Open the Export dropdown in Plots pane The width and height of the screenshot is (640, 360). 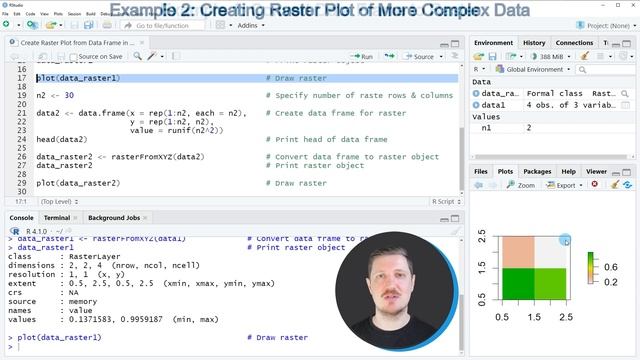point(581,185)
